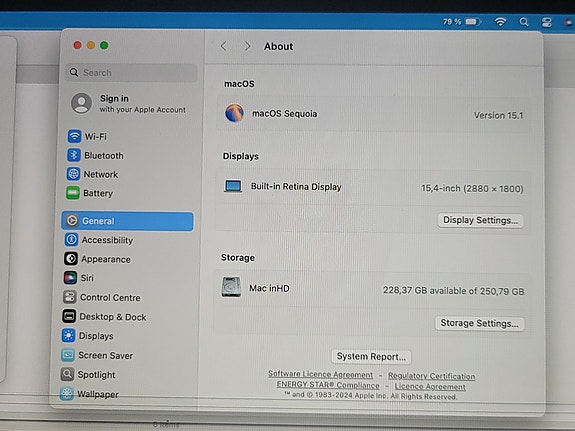Viewport: 575px width, 431px height.
Task: Go back using the back chevron
Action: coord(224,46)
